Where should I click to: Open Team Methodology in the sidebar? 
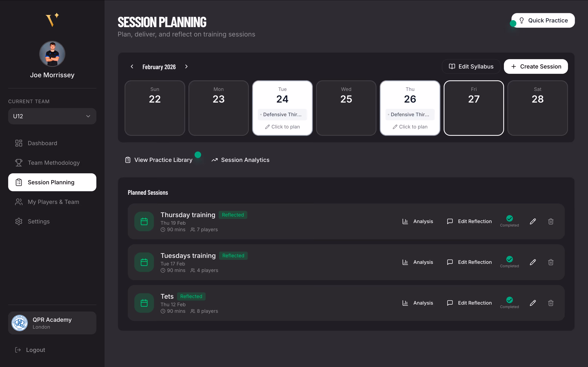pyautogui.click(x=53, y=163)
